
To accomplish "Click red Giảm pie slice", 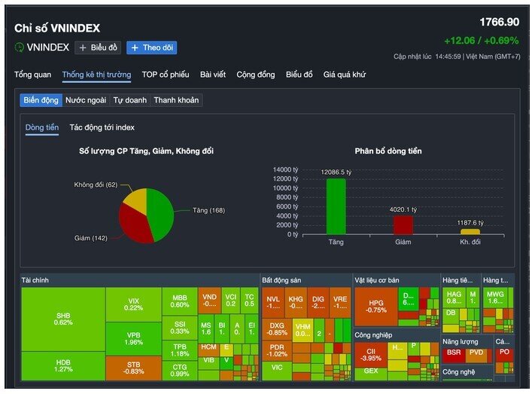I will point(134,224).
